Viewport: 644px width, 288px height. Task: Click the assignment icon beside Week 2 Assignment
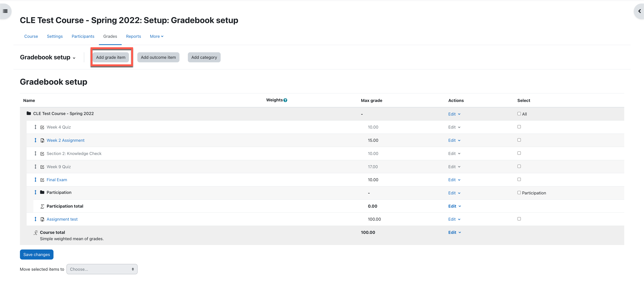click(x=42, y=140)
